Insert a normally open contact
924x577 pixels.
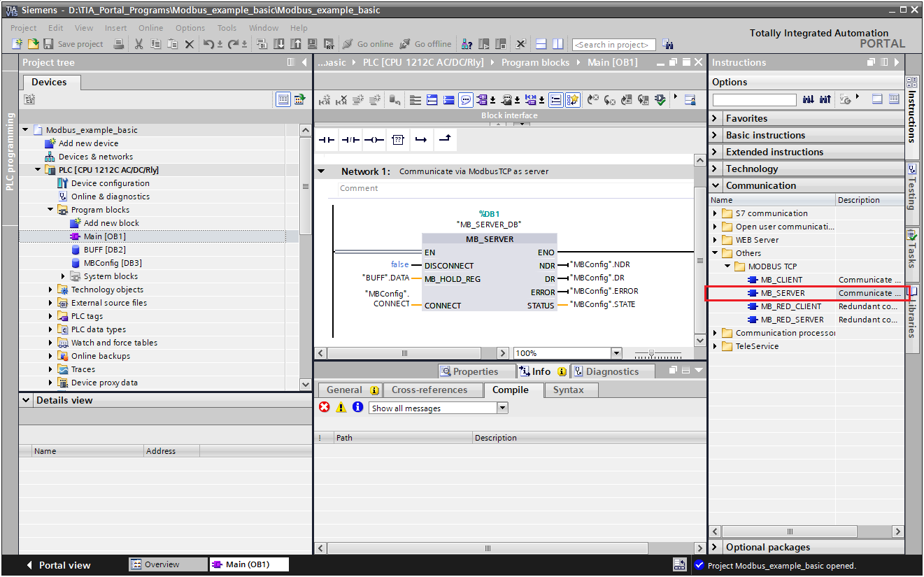(x=327, y=140)
